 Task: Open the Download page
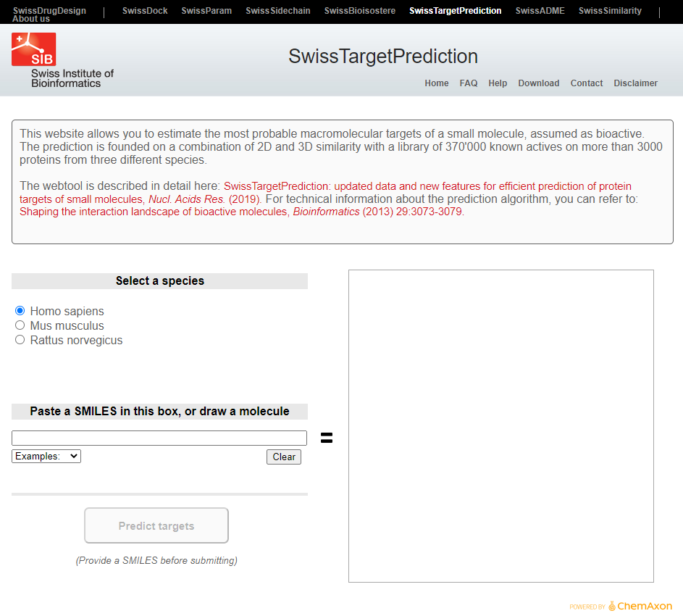[x=538, y=83]
